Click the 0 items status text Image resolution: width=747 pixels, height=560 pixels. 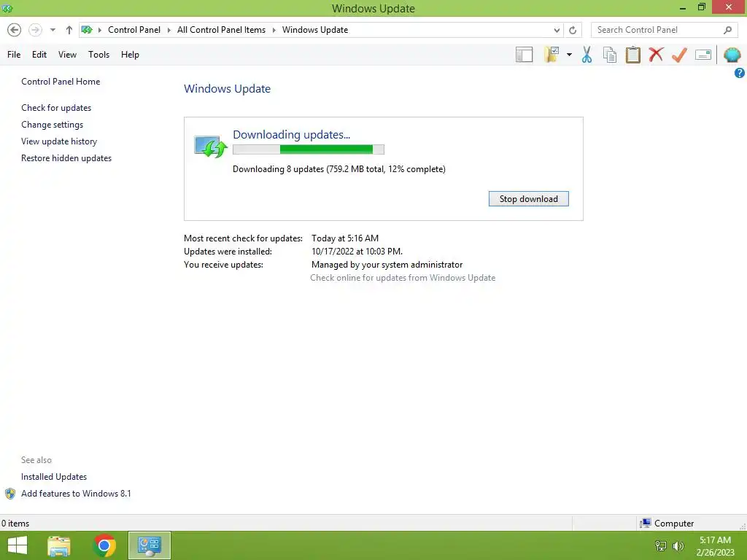pos(15,524)
